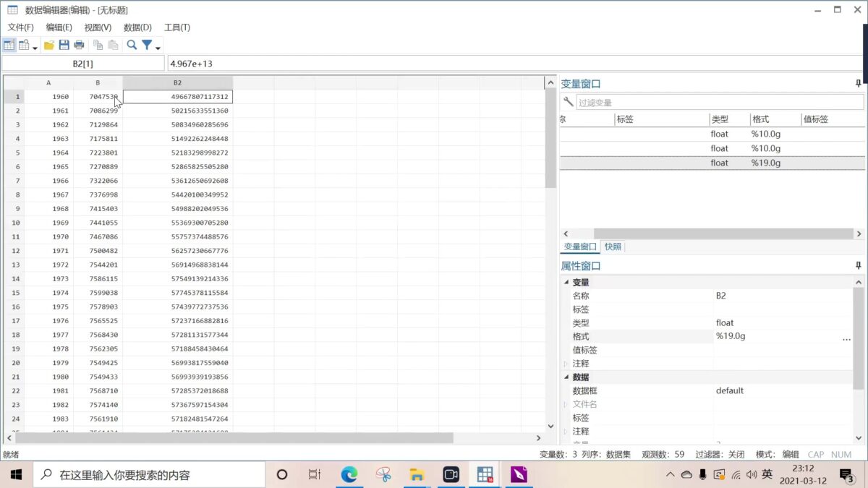This screenshot has width=868, height=488.
Task: Sort by 格式 column header
Action: pyautogui.click(x=775, y=119)
